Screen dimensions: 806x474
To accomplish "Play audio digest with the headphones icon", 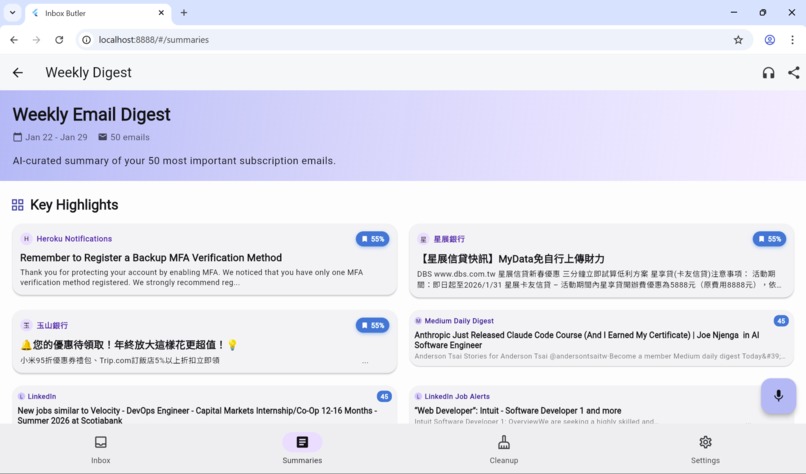I will (768, 72).
